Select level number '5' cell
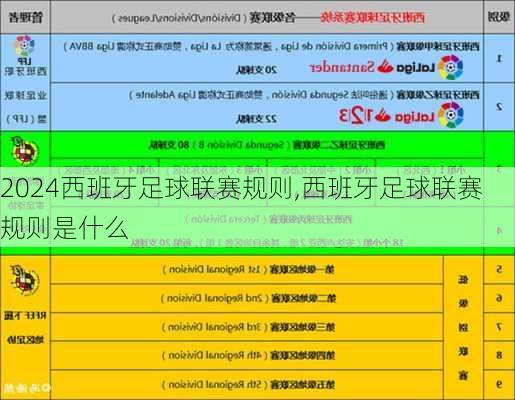 coord(499,269)
